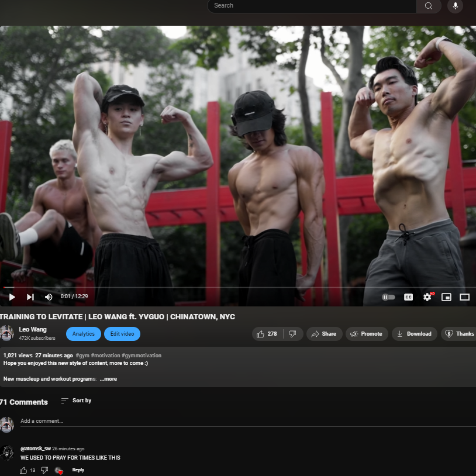476x476 pixels.
Task: Open video Analytics
Action: click(x=84, y=334)
